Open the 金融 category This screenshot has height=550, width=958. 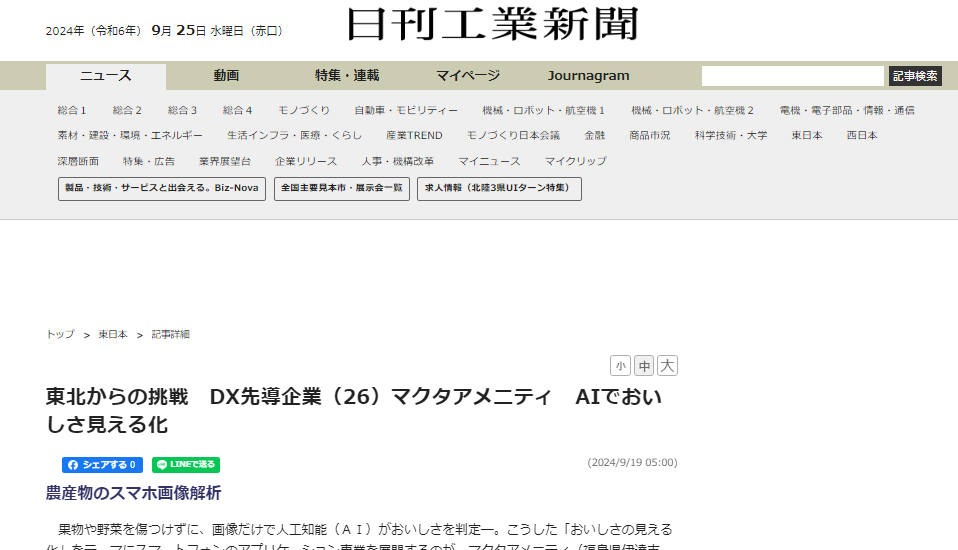click(594, 136)
